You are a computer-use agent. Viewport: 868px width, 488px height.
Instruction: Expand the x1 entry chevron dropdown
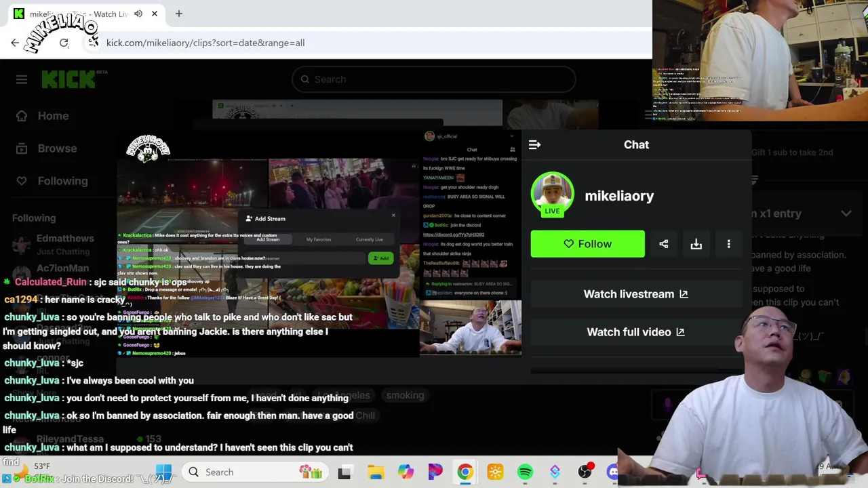click(846, 213)
